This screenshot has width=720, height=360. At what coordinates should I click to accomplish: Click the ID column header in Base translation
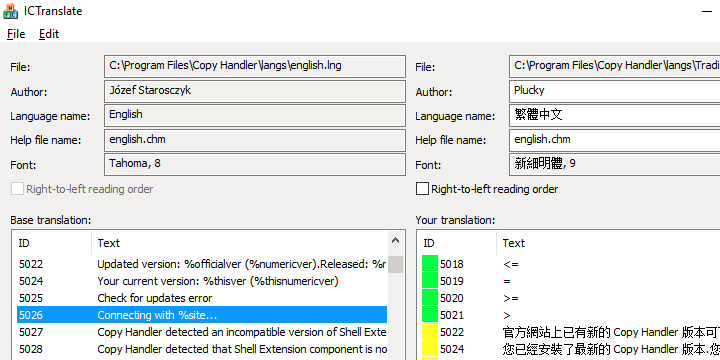(x=52, y=243)
